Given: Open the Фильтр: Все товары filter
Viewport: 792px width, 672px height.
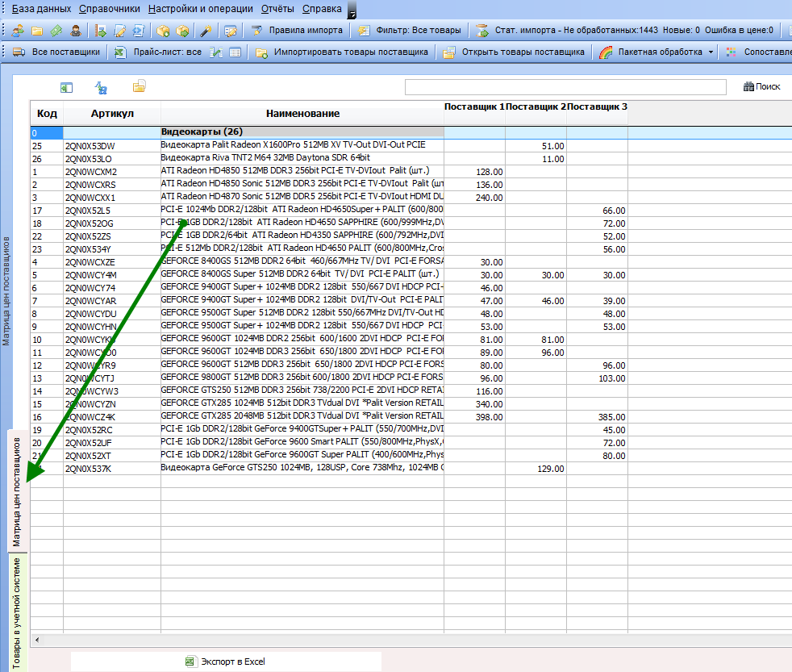Looking at the screenshot, I should 410,31.
